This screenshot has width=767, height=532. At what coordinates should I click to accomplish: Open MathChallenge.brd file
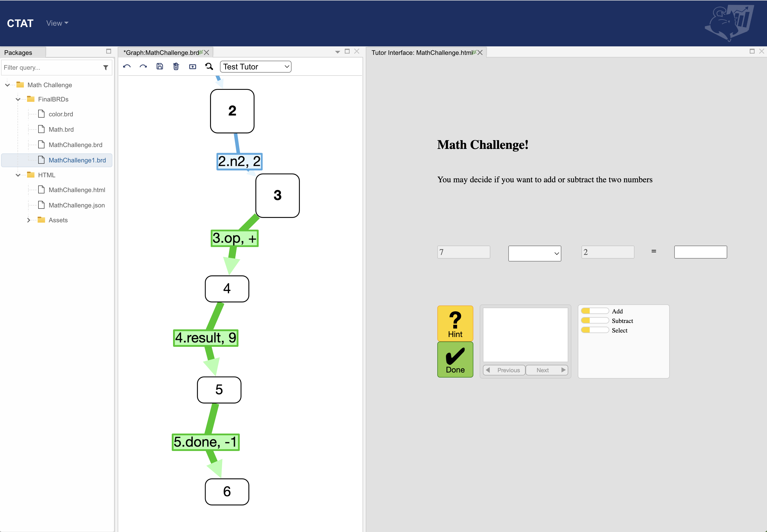[x=75, y=145]
